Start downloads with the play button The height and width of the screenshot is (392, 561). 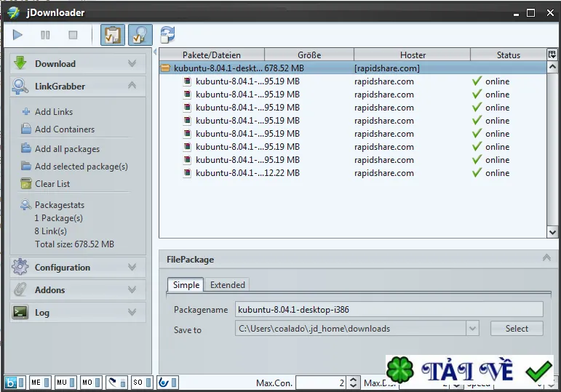17,35
